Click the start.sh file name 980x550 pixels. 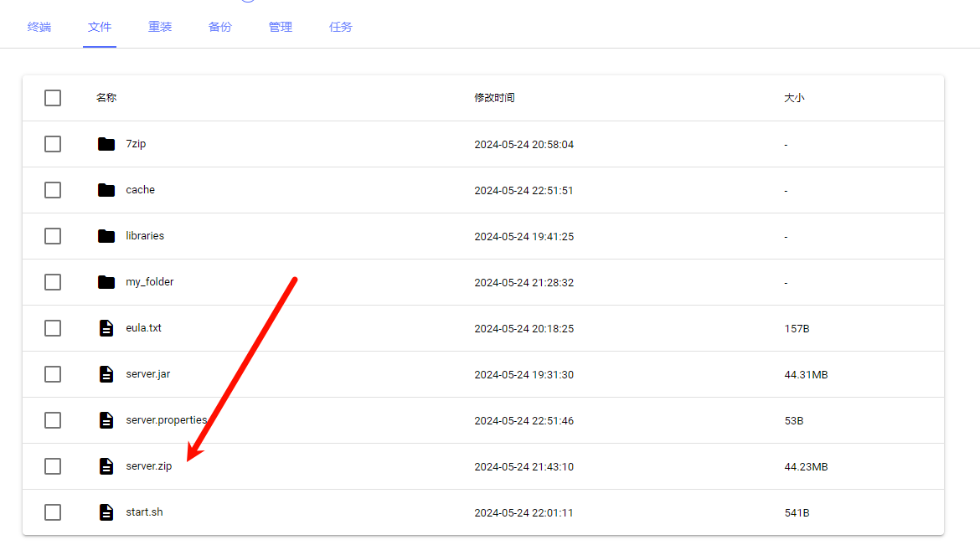pyautogui.click(x=144, y=511)
